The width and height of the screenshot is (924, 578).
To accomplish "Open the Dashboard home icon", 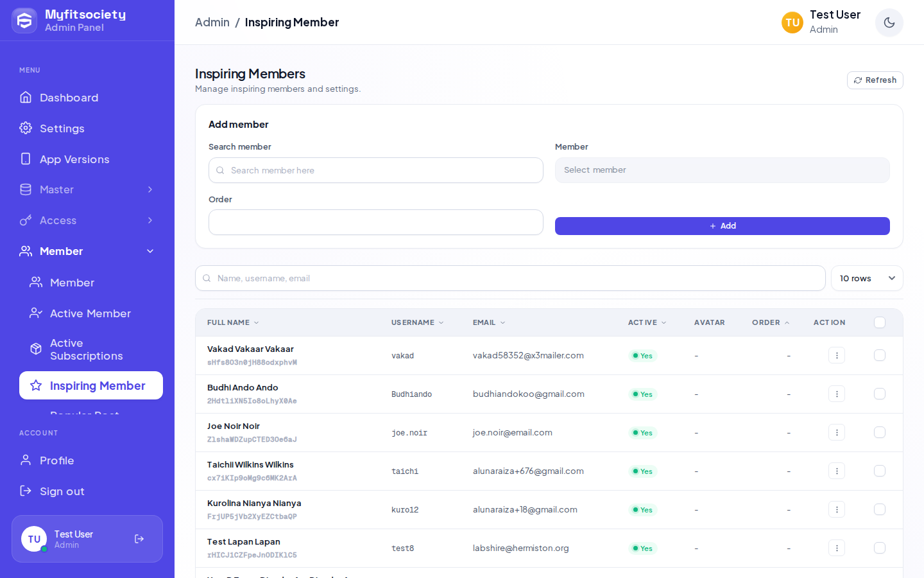I will pos(26,97).
